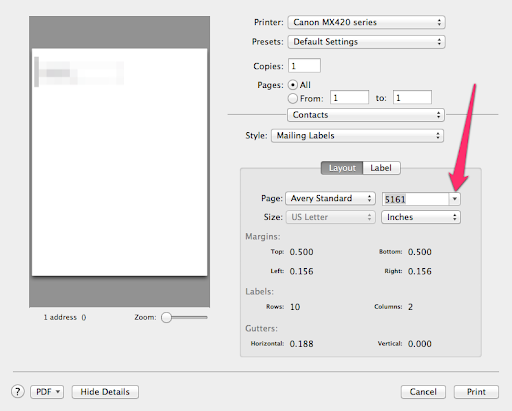Image resolution: width=512 pixels, height=411 pixels.
Task: Open the Avery Standard page dropdown
Action: click(x=330, y=198)
